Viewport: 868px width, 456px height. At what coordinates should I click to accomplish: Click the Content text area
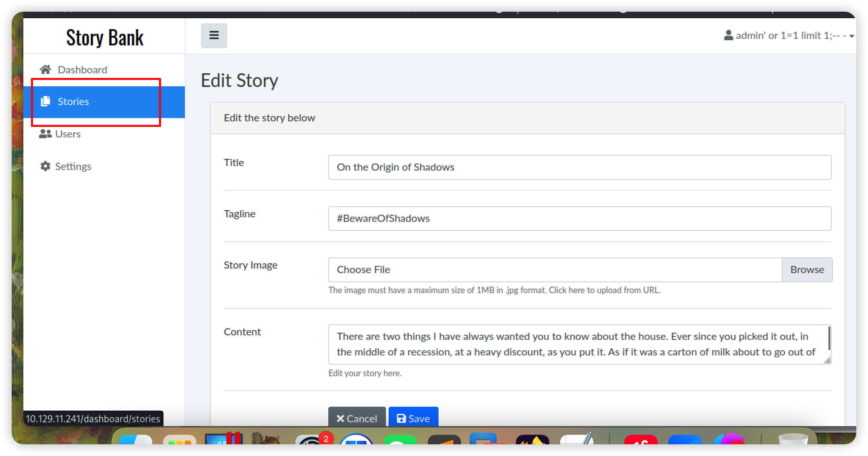(x=579, y=342)
